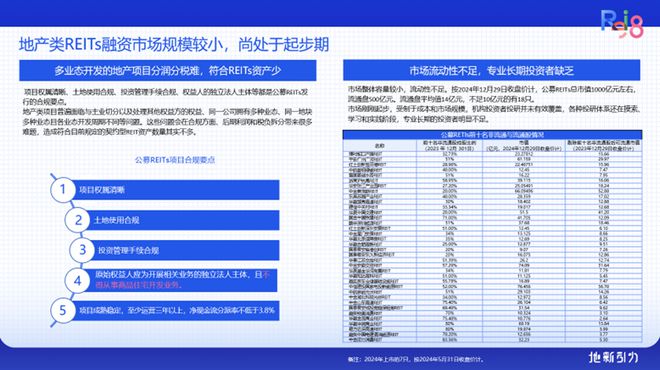Select the bar 土地使用合规

[x=183, y=220]
